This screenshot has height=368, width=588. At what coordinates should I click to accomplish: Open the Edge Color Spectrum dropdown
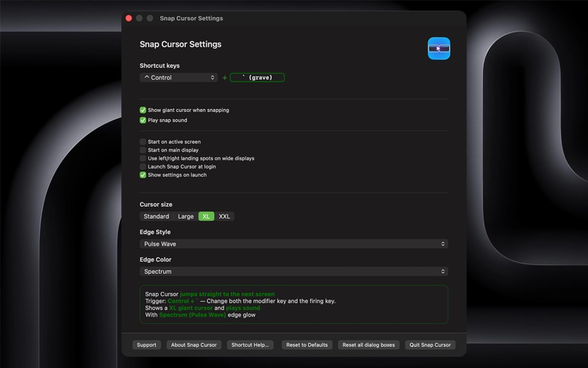(294, 271)
